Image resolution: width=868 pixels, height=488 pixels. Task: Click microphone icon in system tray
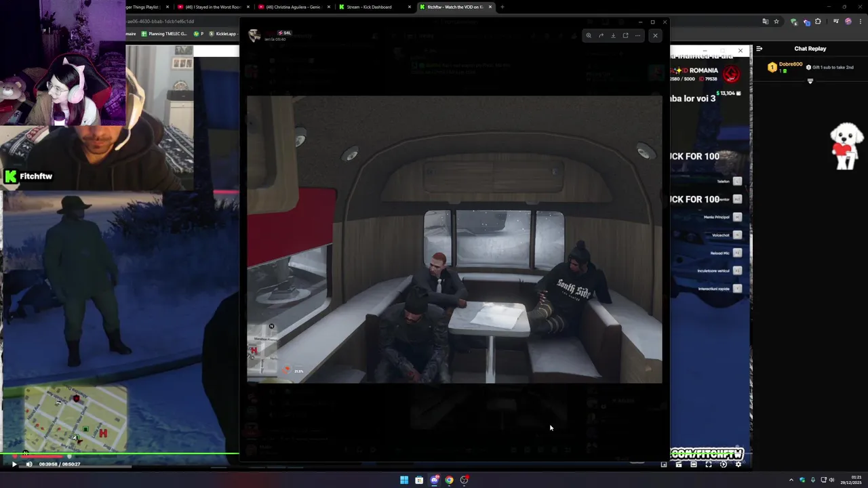coord(813,480)
